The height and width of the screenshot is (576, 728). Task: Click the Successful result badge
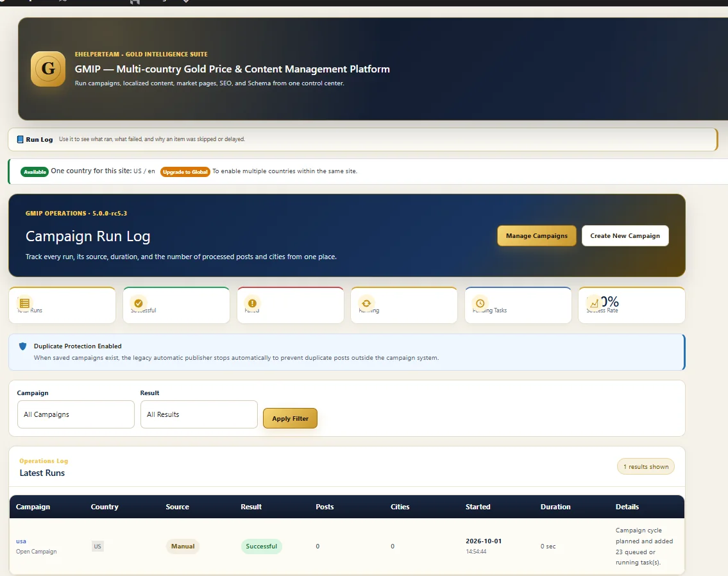(x=262, y=546)
